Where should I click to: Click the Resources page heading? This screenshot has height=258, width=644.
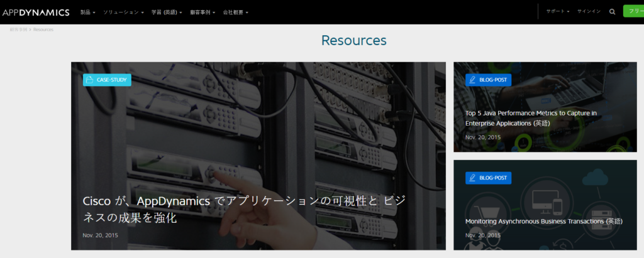pos(353,40)
